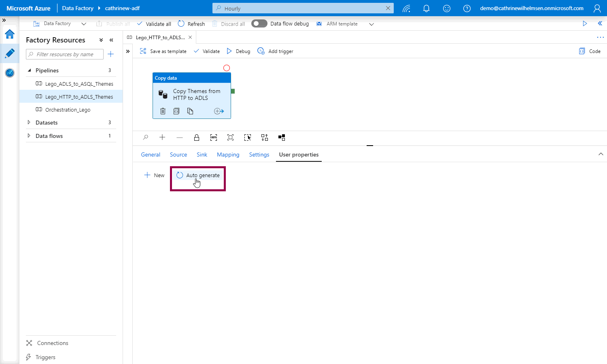Image resolution: width=607 pixels, height=364 pixels.
Task: Click the delete icon on Copy data activity
Action: coord(163,111)
